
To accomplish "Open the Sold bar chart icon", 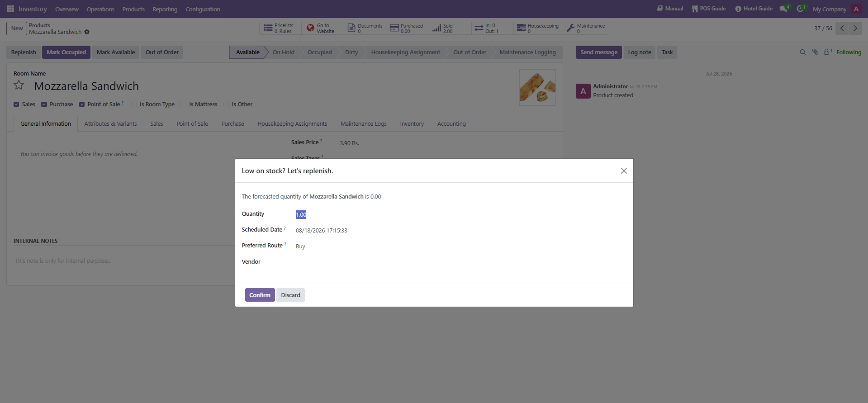I will (x=436, y=28).
